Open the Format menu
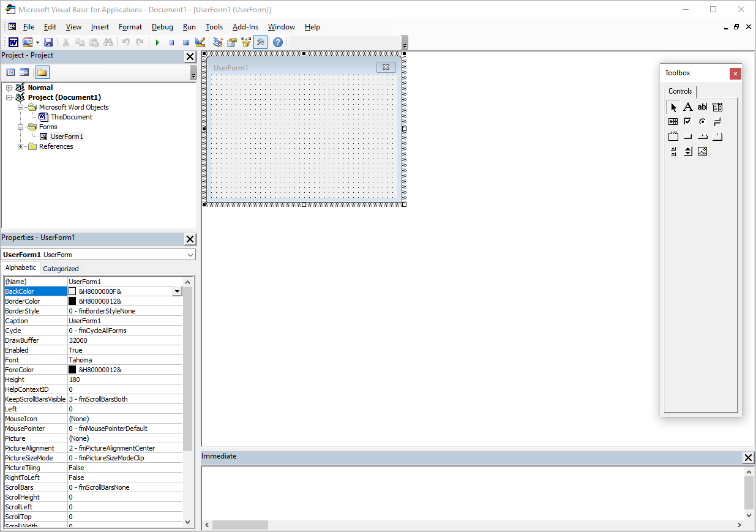The width and height of the screenshot is (756, 532). tap(130, 27)
